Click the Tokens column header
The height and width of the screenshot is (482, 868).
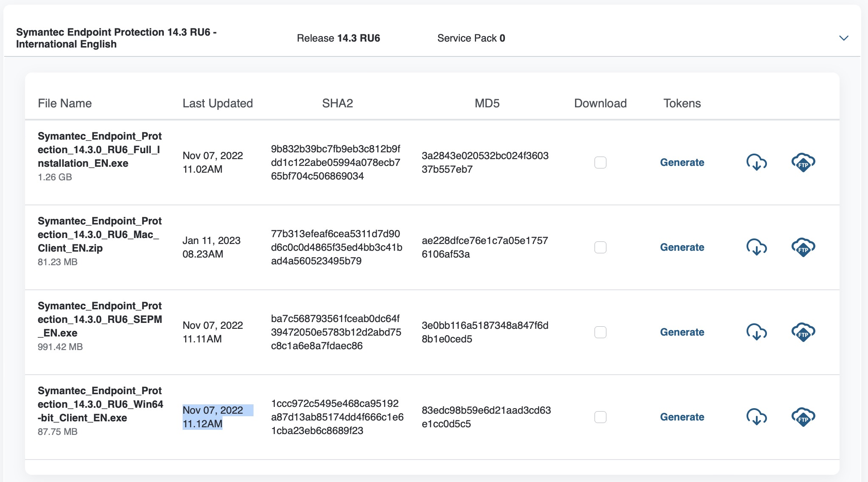click(682, 103)
